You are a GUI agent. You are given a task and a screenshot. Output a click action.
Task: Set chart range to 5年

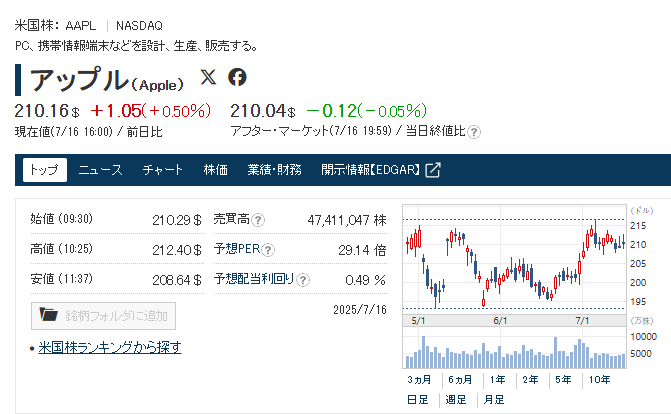point(563,380)
